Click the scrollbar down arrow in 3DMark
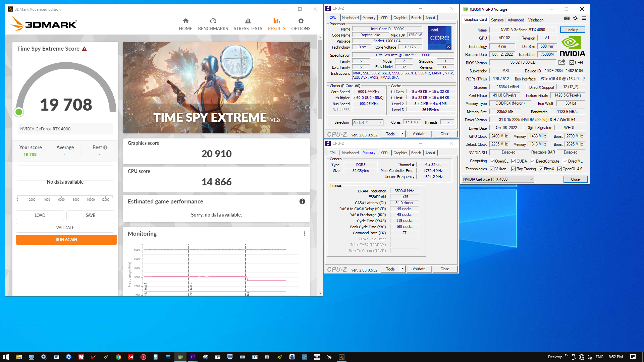 [320, 293]
